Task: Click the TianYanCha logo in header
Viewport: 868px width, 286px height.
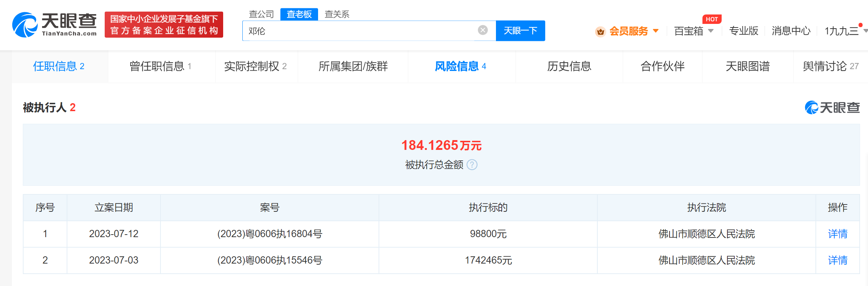Action: pyautogui.click(x=54, y=25)
